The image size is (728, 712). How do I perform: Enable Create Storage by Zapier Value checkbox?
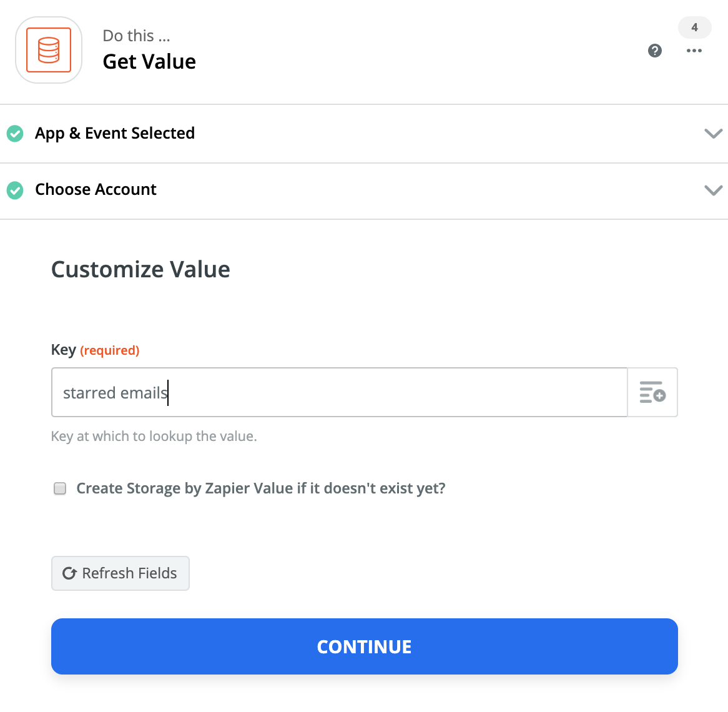(60, 488)
